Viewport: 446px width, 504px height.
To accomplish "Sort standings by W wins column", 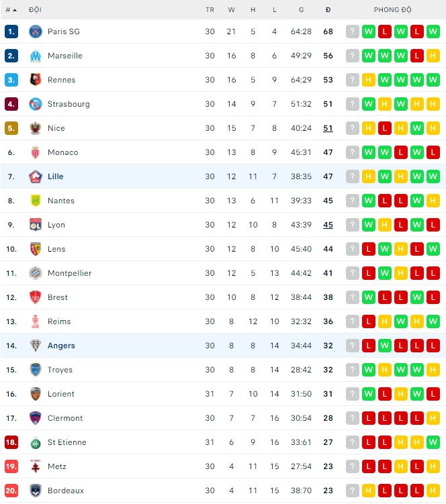I will pos(232,10).
